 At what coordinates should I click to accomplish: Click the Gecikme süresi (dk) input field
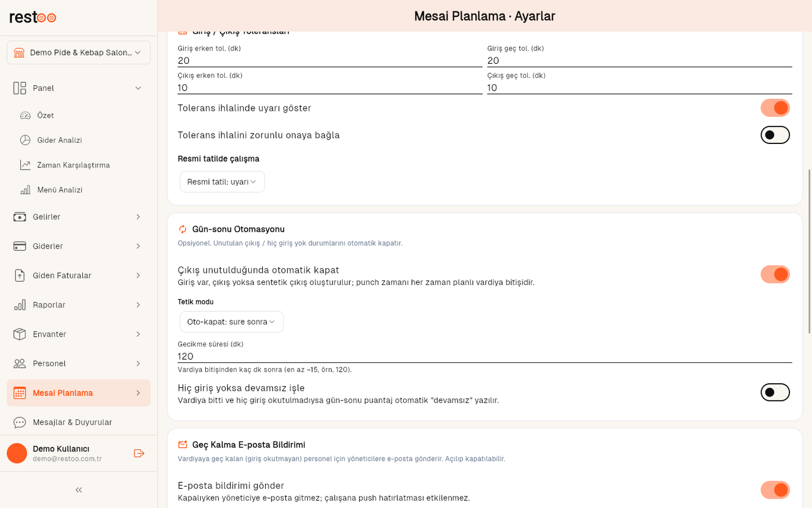pos(484,356)
